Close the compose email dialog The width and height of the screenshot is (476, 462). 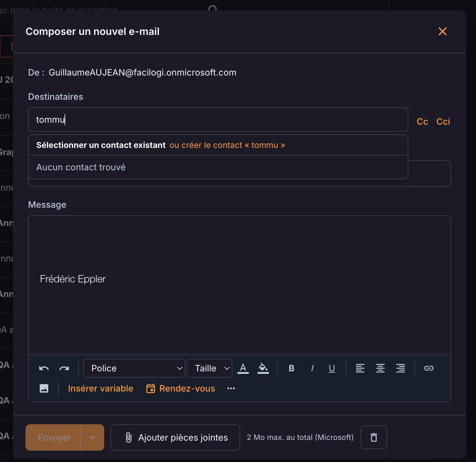pos(442,31)
